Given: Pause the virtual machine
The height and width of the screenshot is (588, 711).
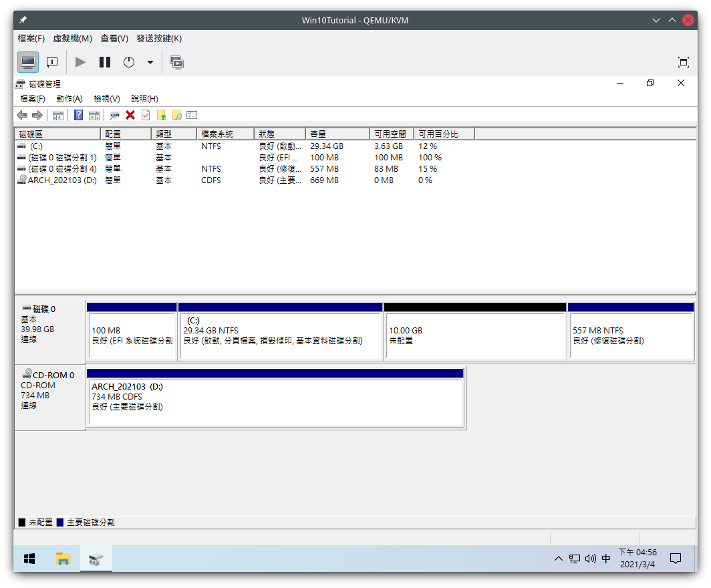Looking at the screenshot, I should (x=105, y=62).
